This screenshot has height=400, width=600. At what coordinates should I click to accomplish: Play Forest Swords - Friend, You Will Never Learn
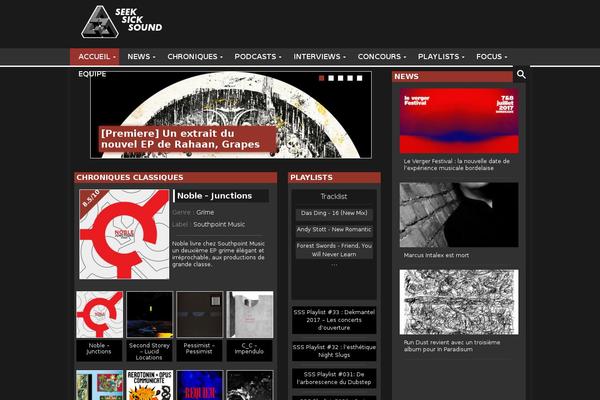tap(334, 250)
